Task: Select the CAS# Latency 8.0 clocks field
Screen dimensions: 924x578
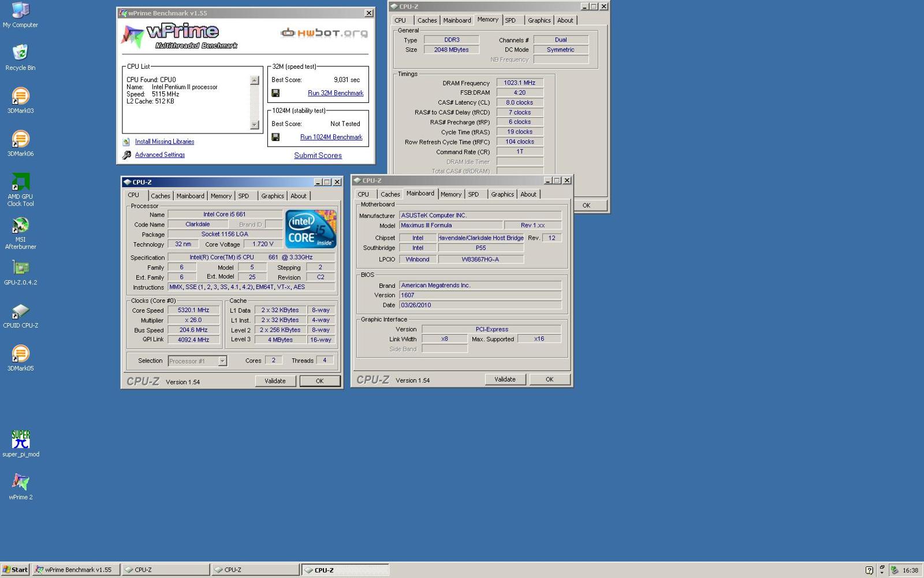Action: (x=520, y=102)
